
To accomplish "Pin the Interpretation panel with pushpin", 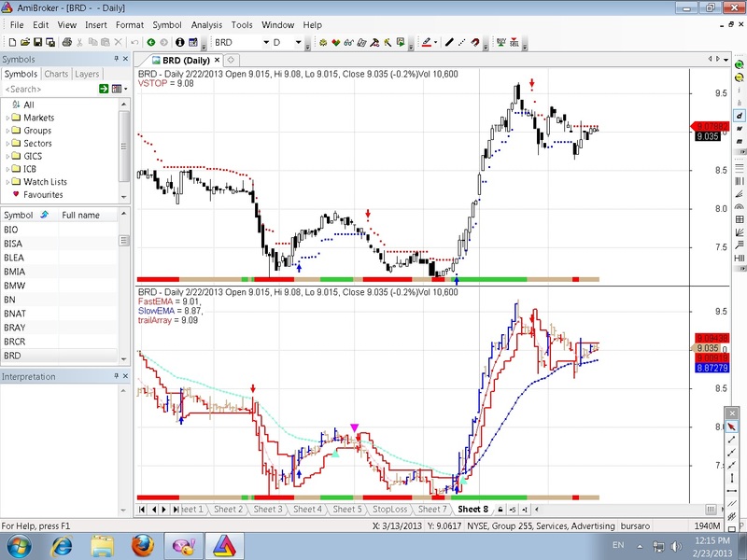I will tap(116, 376).
